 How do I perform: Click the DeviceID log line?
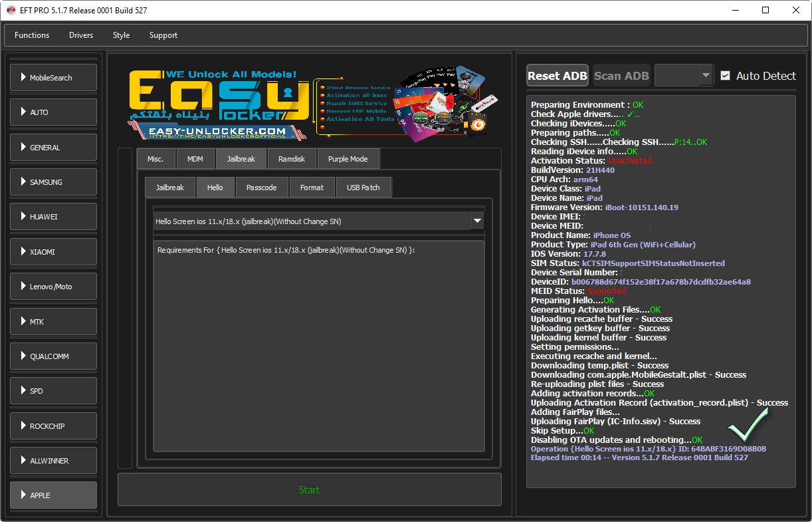[641, 282]
